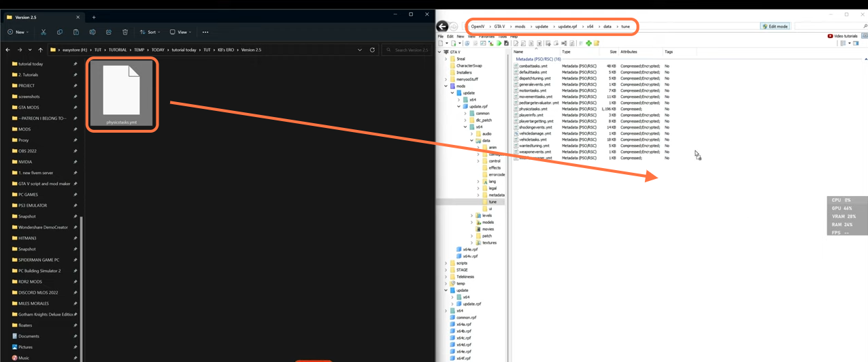Click the OpenIV back arrow button
Image resolution: width=868 pixels, height=362 pixels.
[x=442, y=27]
